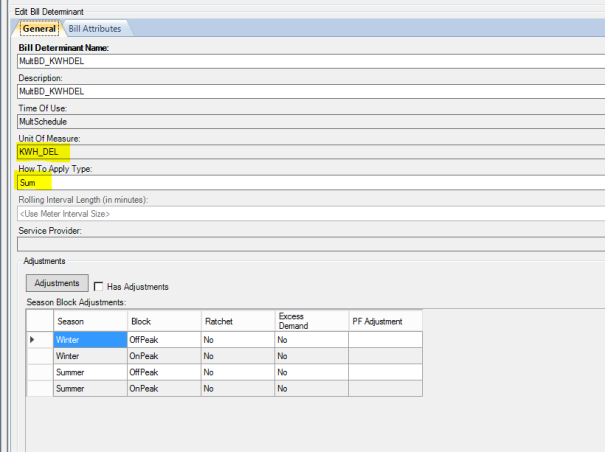The image size is (605, 452).
Task: Click PF Adjustment cell in Winter OffPeak row
Action: (385, 340)
